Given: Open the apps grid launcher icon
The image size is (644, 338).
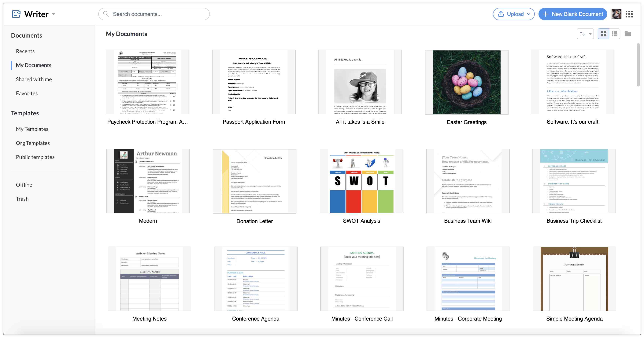Looking at the screenshot, I should (629, 14).
